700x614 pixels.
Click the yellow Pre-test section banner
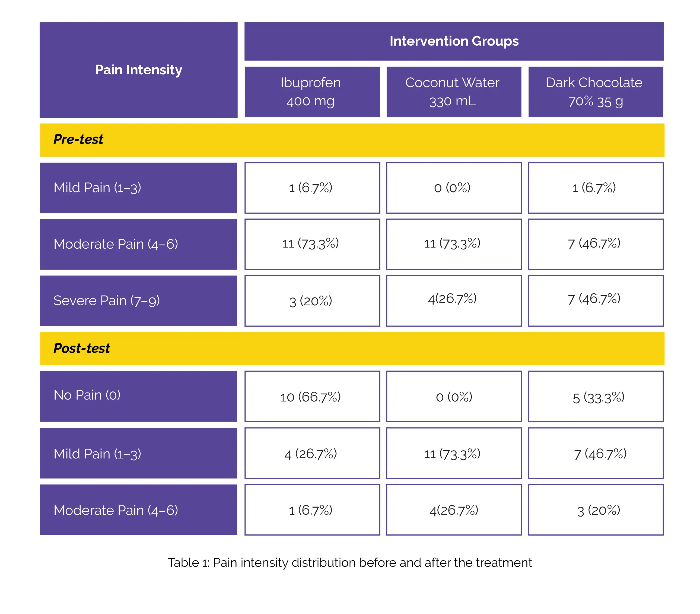click(352, 140)
